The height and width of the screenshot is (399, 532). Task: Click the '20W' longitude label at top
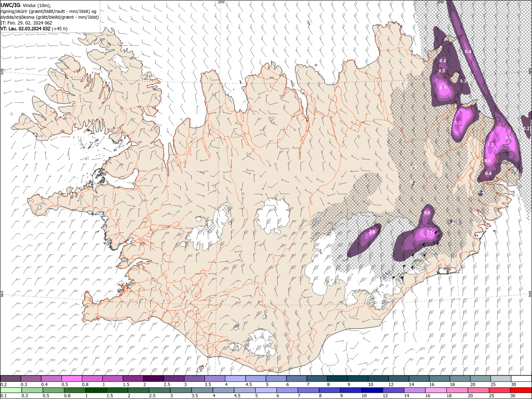click(221, 2)
